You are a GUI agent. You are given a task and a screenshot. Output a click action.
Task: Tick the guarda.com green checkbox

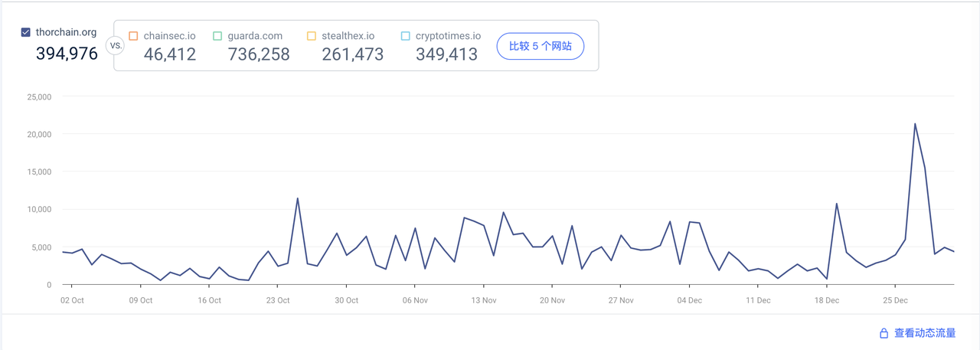[x=217, y=36]
